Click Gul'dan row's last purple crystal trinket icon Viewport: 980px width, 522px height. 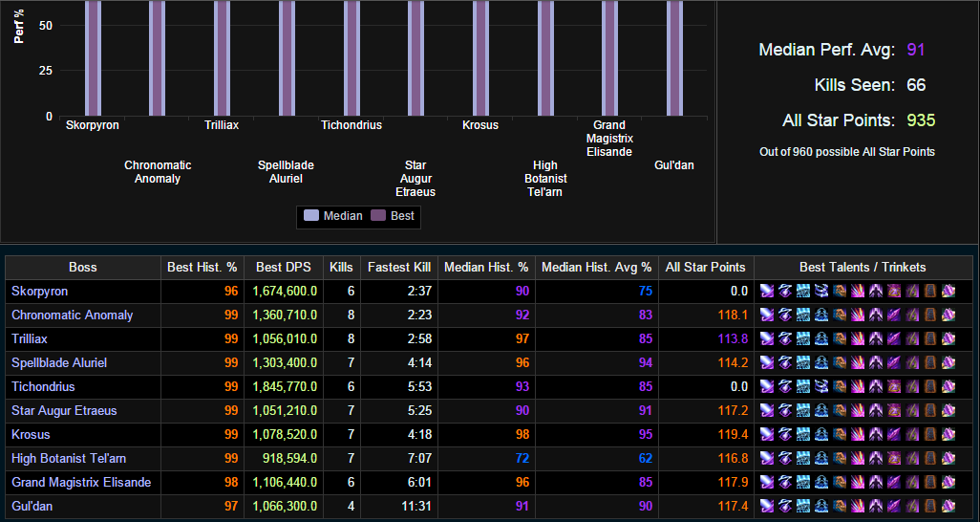(x=948, y=506)
